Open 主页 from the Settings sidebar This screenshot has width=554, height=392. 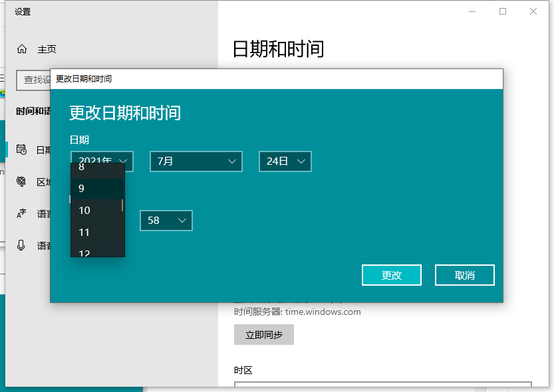(43, 49)
